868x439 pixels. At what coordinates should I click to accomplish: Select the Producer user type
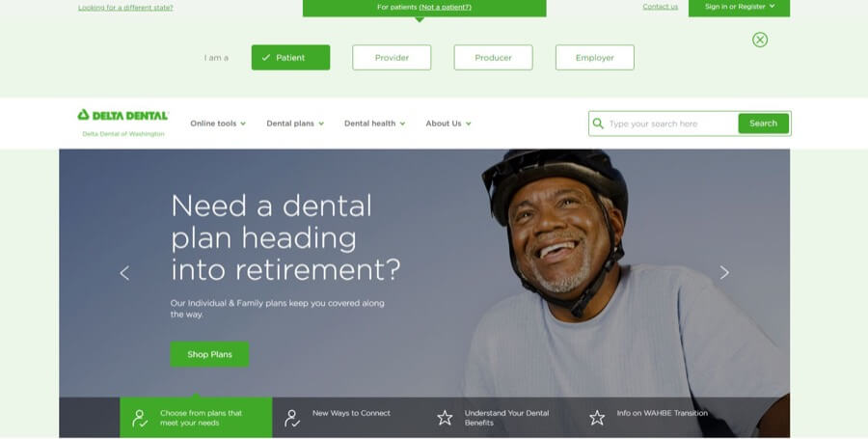pyautogui.click(x=493, y=58)
